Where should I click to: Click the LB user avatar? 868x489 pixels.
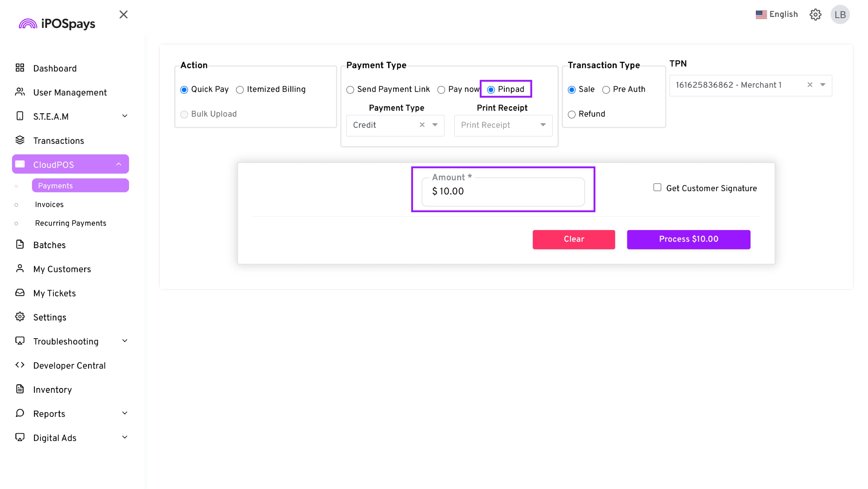(x=840, y=14)
